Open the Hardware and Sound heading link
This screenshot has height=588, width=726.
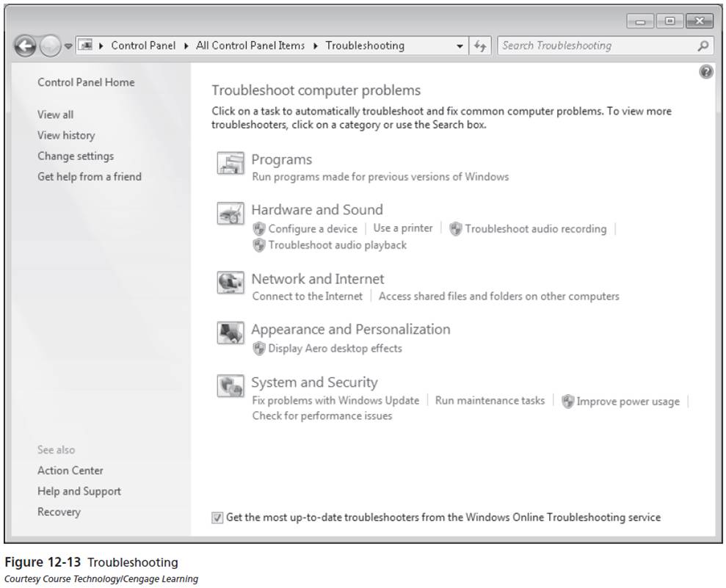317,210
